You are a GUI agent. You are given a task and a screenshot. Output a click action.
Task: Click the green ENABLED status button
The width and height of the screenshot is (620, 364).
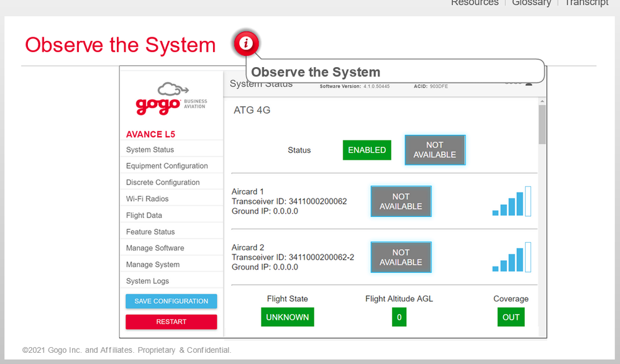pos(367,150)
